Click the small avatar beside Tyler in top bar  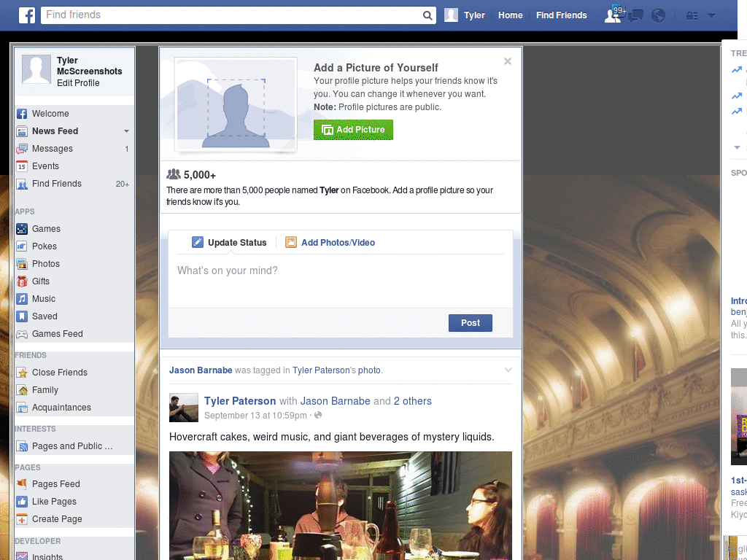point(451,15)
